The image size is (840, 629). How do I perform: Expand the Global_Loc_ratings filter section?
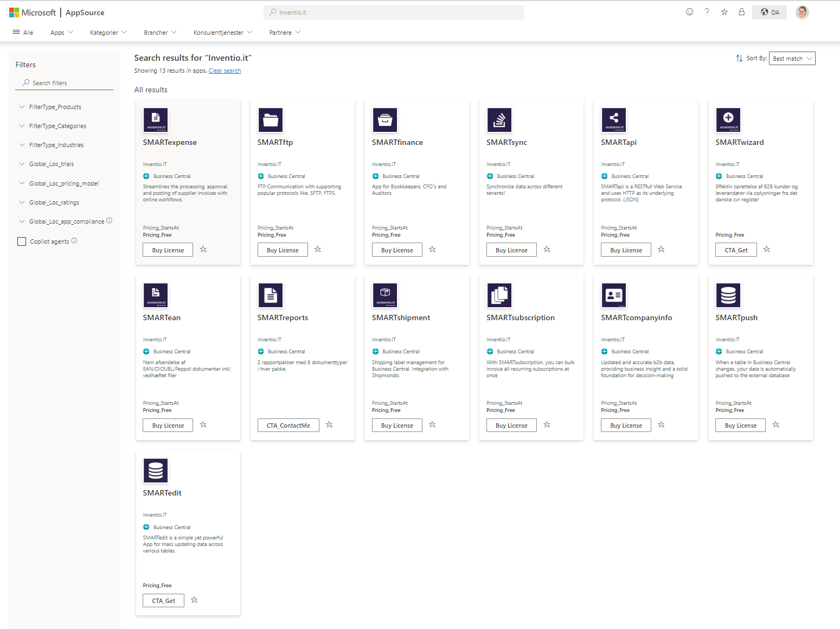coord(54,202)
